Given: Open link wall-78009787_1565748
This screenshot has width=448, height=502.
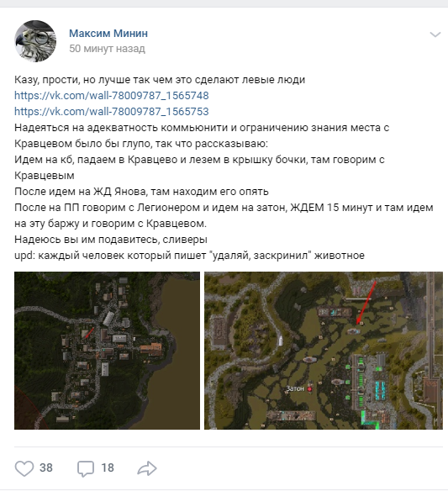Looking at the screenshot, I should click(111, 95).
